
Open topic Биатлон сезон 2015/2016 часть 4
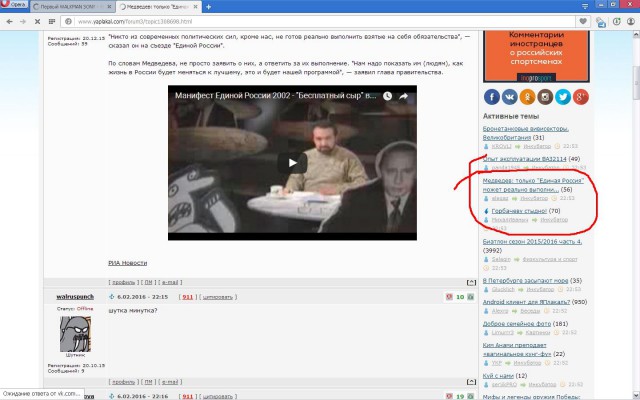pos(532,242)
